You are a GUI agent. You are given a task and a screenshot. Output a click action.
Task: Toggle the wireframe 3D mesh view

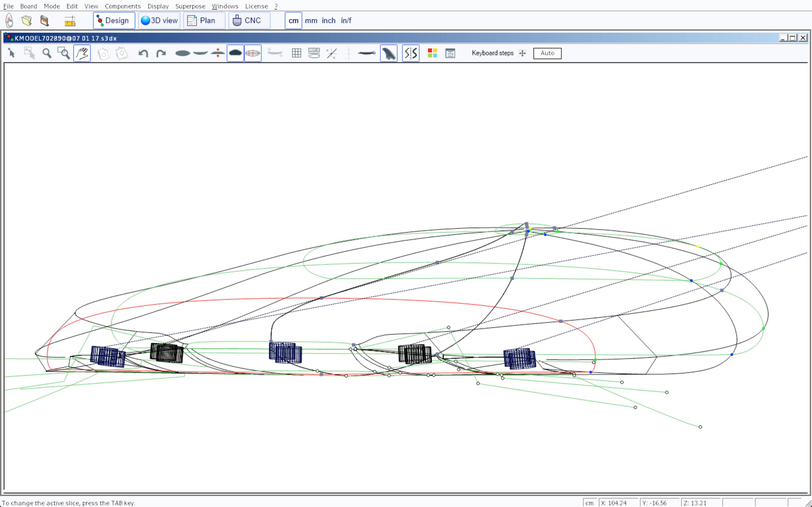coord(253,53)
